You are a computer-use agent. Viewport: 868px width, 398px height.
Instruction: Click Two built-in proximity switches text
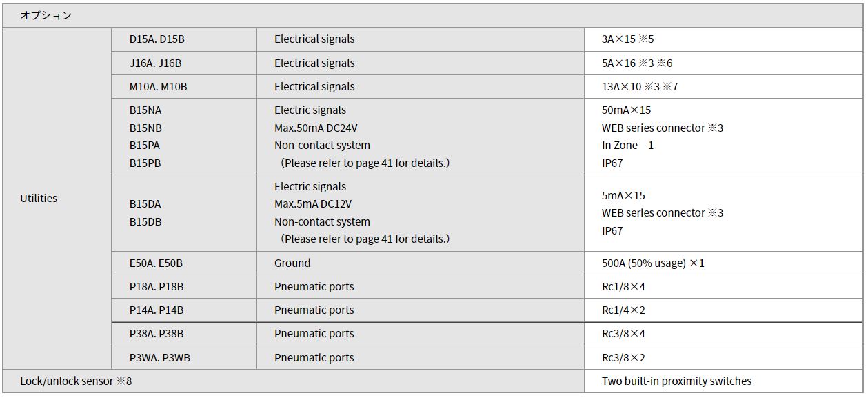676,381
